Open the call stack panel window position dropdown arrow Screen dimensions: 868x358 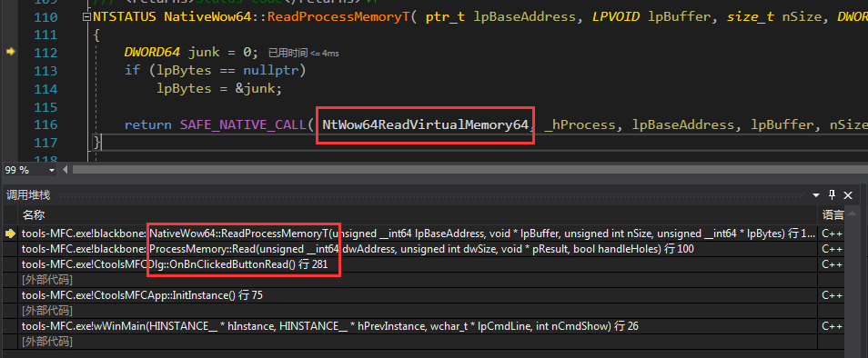(816, 195)
